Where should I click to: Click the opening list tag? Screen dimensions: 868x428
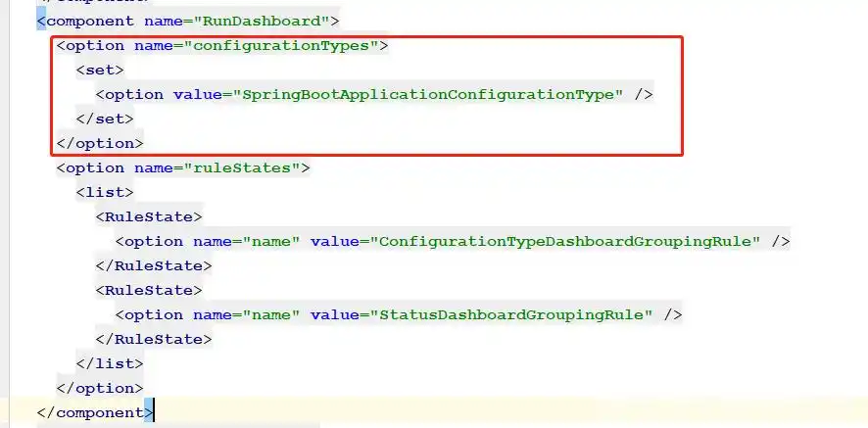click(105, 192)
